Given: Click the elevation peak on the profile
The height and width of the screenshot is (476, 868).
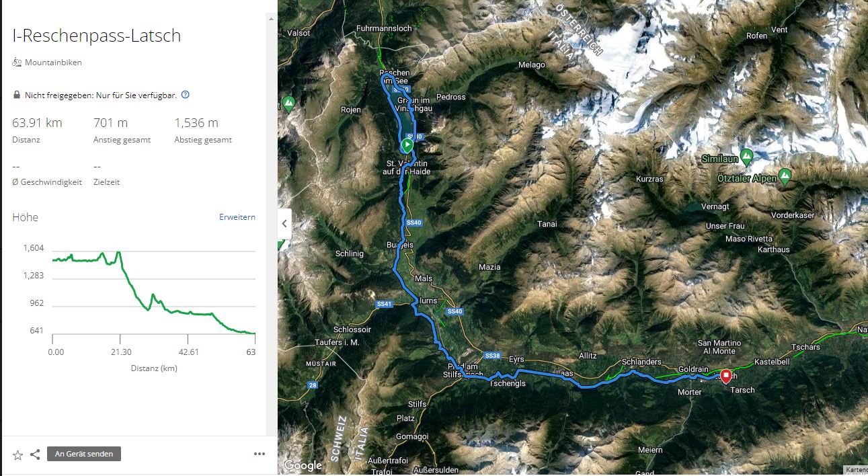Looking at the screenshot, I should tap(119, 252).
